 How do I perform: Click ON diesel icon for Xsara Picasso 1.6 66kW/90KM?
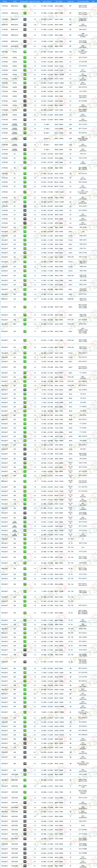tap(25, 145)
